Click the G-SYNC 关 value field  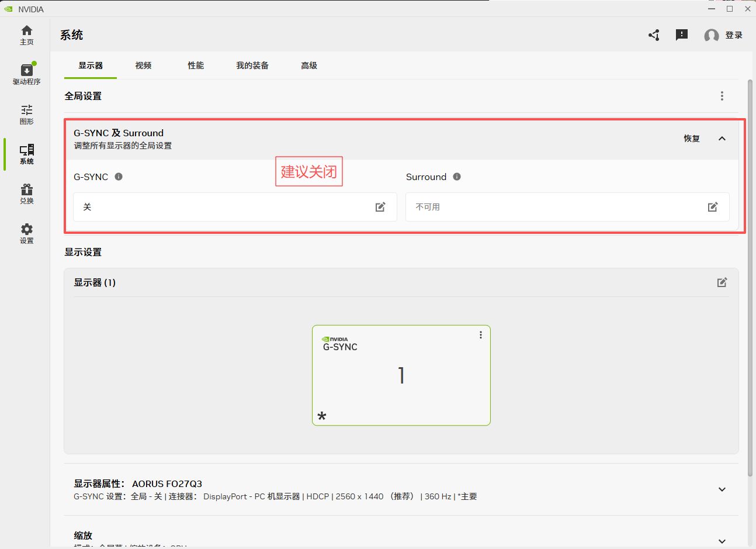[235, 207]
